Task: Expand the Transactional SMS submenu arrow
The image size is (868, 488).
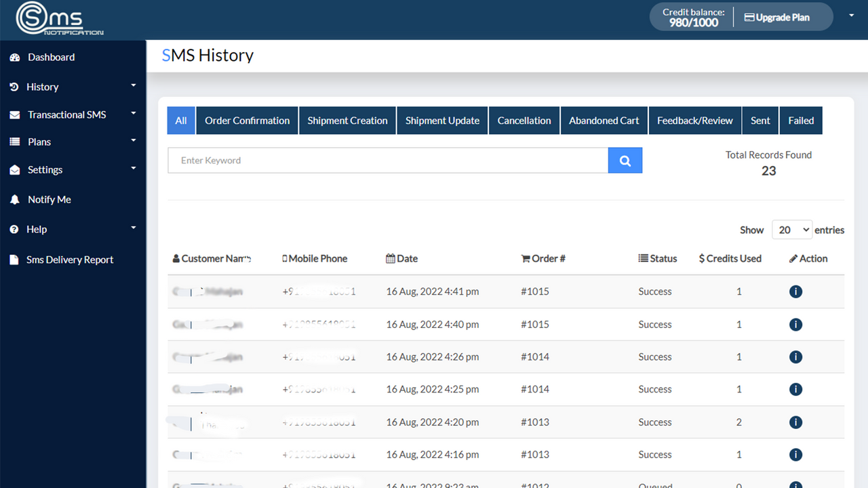Action: tap(134, 113)
